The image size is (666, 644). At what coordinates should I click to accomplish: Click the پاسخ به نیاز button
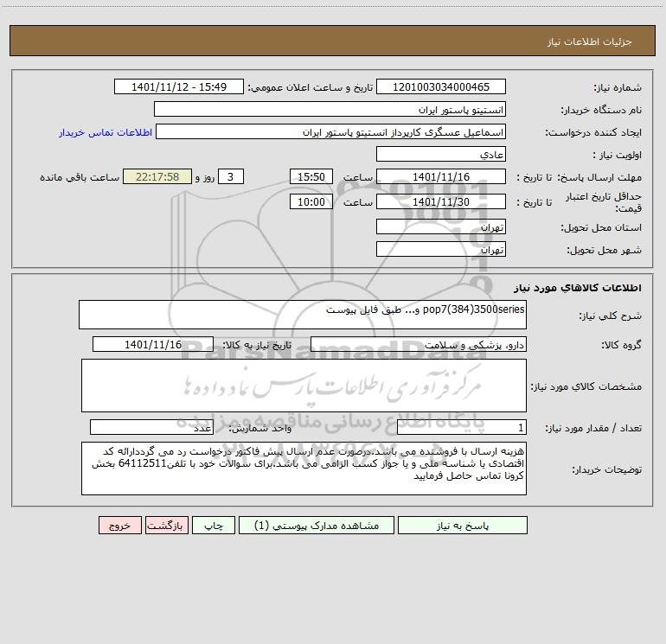click(x=462, y=526)
